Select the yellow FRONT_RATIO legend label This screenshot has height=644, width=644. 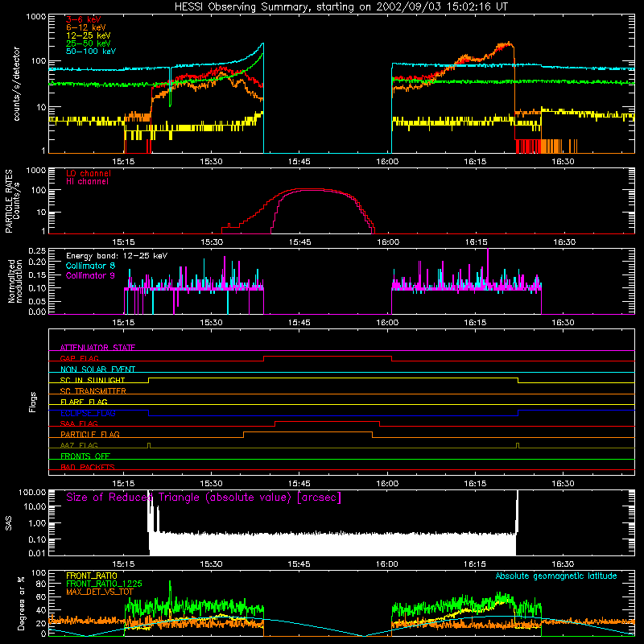(x=92, y=576)
